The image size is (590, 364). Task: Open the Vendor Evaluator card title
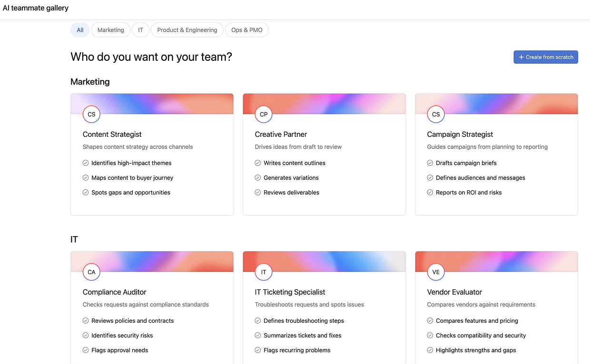[x=454, y=292]
